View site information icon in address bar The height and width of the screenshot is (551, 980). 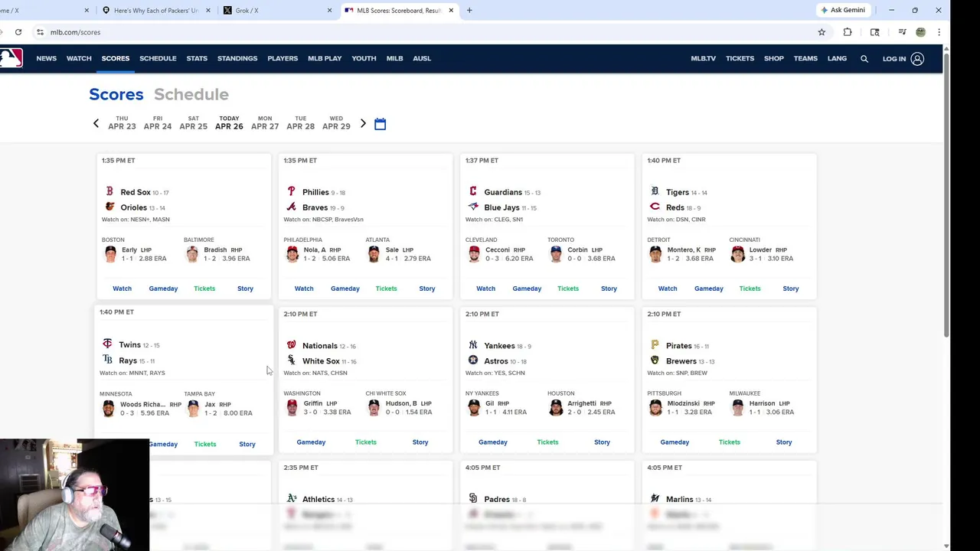tap(40, 32)
